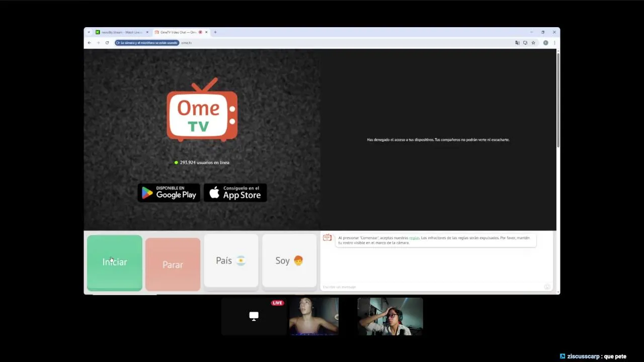Click the green Iniciar button
Viewport: 644px width, 362px height.
(115, 262)
